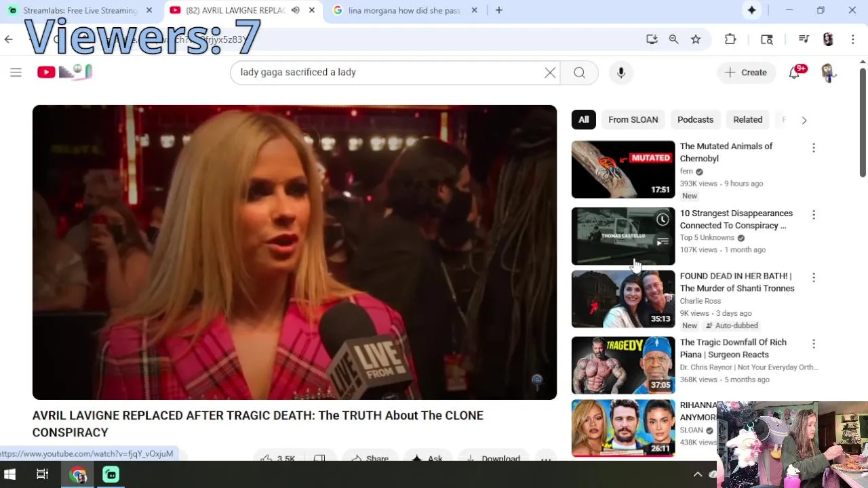This screenshot has height=488, width=868.
Task: Open Windows Task View
Action: pyautogui.click(x=42, y=474)
